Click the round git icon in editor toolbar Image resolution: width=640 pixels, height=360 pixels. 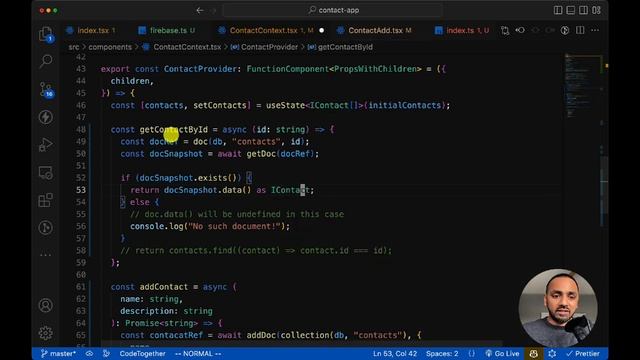[x=565, y=30]
